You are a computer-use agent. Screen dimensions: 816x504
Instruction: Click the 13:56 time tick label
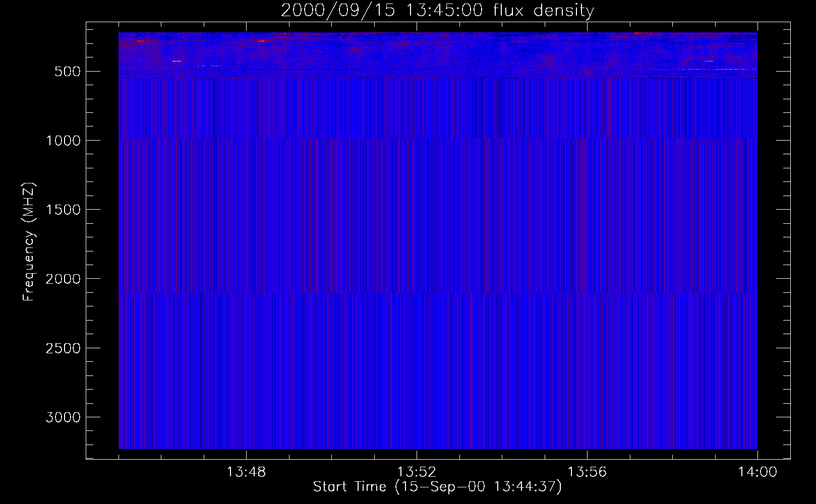click(x=587, y=472)
